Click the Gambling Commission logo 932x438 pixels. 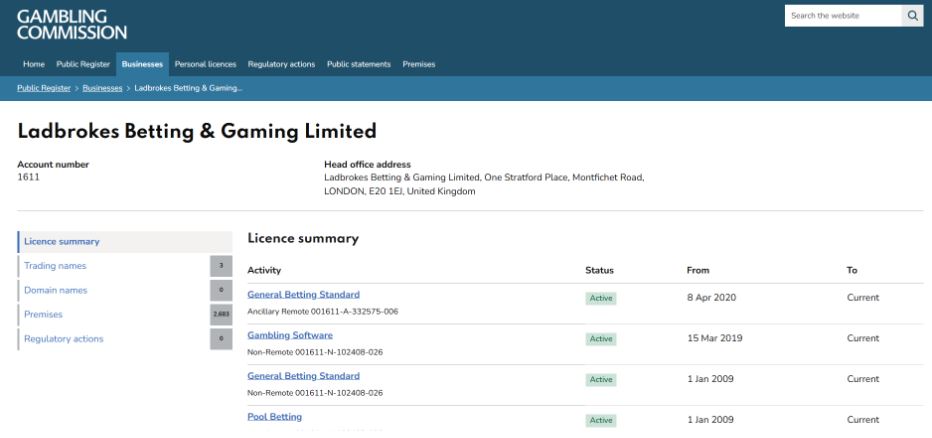coord(72,24)
